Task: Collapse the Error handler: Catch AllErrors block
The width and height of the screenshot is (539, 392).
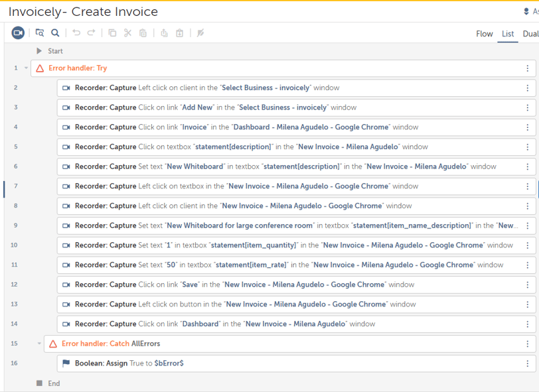Action: [39, 344]
